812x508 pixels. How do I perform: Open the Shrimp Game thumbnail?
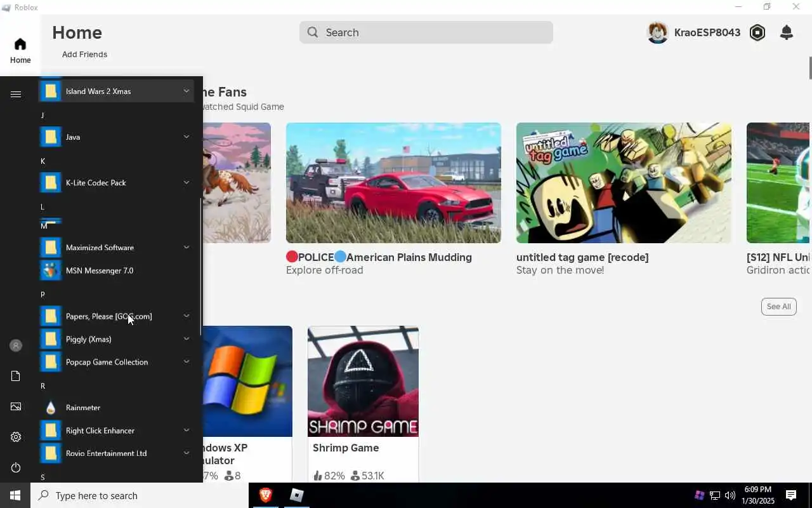[x=363, y=382]
